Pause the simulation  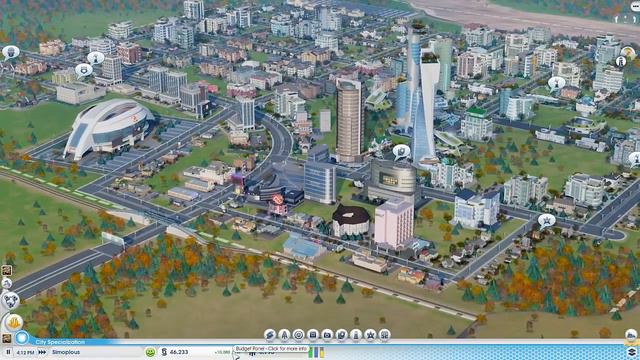pos(8,352)
